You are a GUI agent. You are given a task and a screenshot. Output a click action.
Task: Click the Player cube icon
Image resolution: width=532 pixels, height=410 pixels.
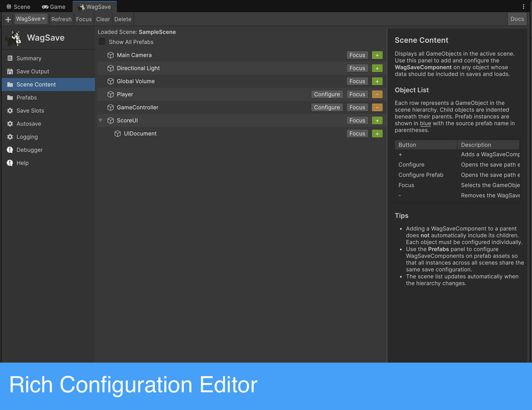click(x=111, y=94)
